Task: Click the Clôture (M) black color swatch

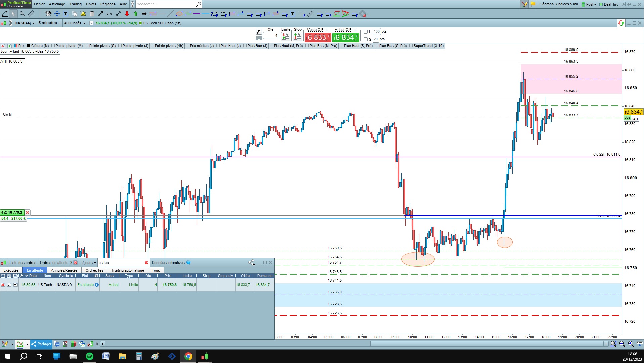Action: 29,46
